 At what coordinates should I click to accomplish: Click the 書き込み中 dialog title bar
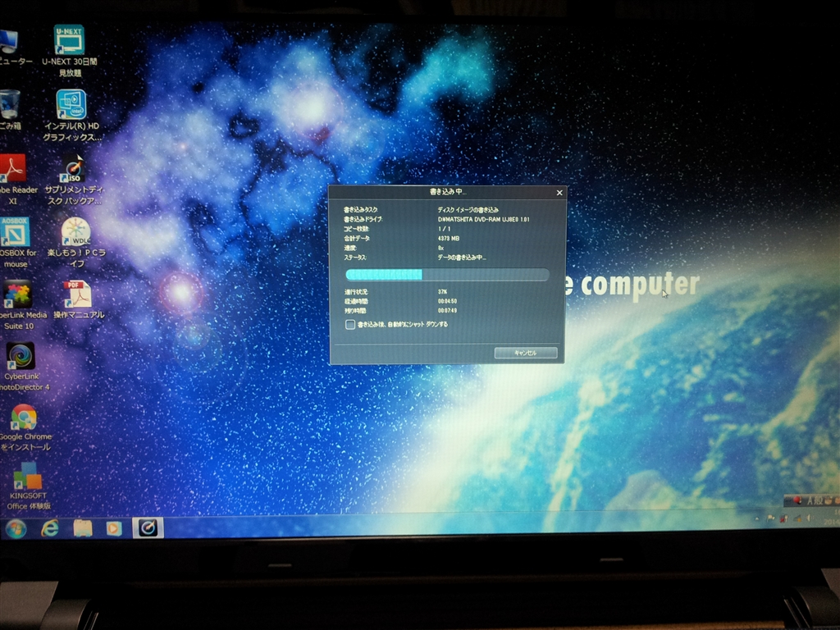pyautogui.click(x=447, y=192)
